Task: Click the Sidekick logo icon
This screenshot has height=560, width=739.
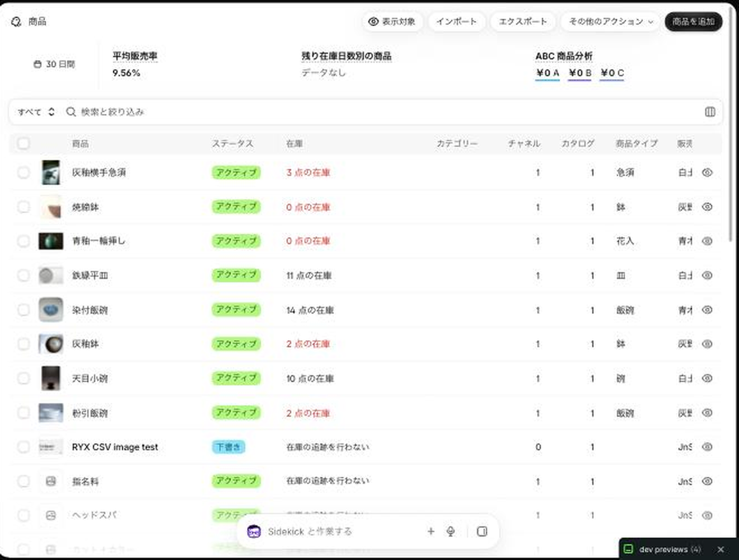Action: [254, 531]
